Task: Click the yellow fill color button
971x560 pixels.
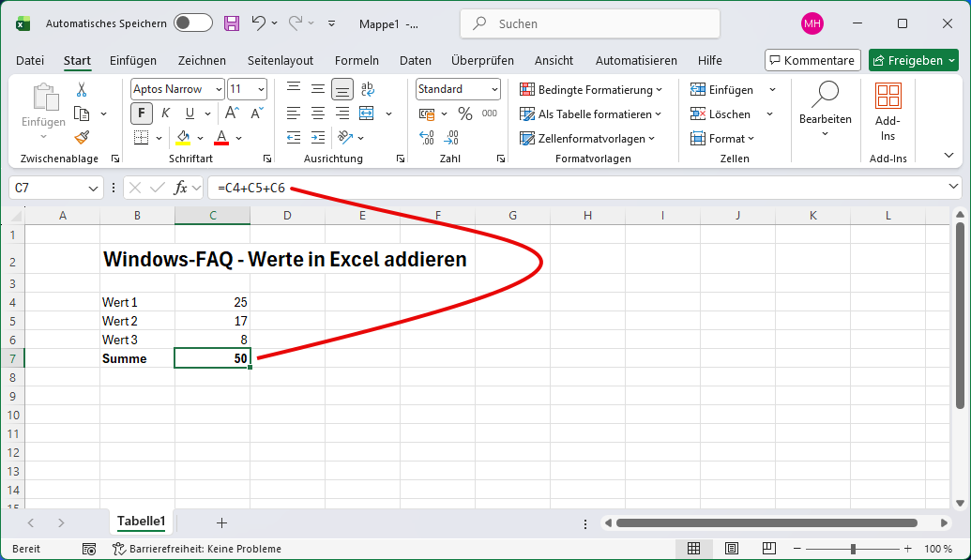Action: (183, 138)
